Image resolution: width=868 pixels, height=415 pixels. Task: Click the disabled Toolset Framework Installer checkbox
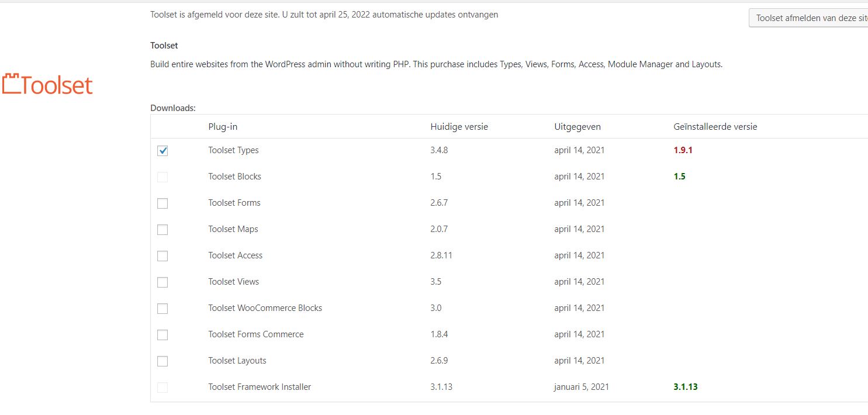tap(162, 388)
